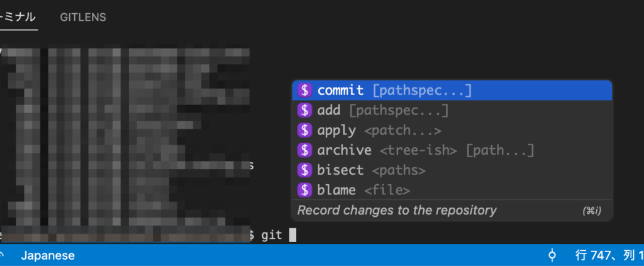
Task: Select archive <tree-ish> [path...] suggestion
Action: point(452,150)
